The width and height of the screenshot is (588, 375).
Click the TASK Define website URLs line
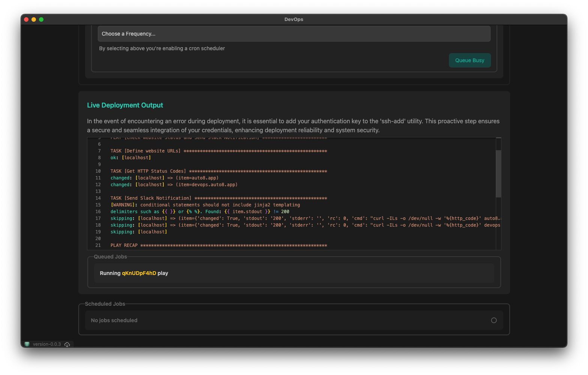219,151
